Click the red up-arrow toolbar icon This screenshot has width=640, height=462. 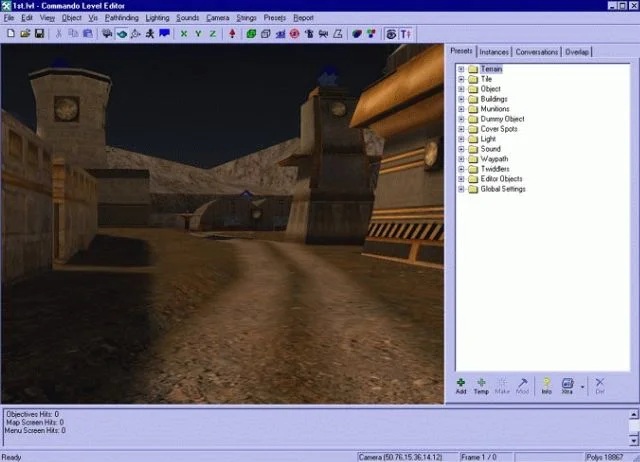point(232,33)
